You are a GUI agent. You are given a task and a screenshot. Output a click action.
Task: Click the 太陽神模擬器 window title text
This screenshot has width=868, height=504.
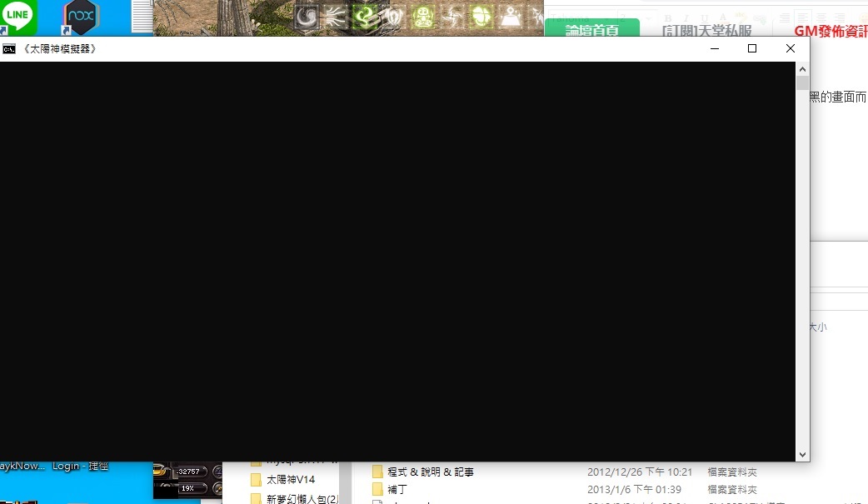(x=60, y=49)
